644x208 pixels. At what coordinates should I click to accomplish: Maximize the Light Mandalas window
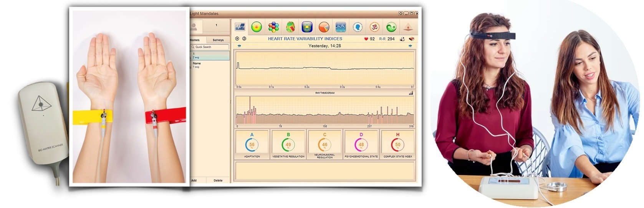tap(411, 13)
